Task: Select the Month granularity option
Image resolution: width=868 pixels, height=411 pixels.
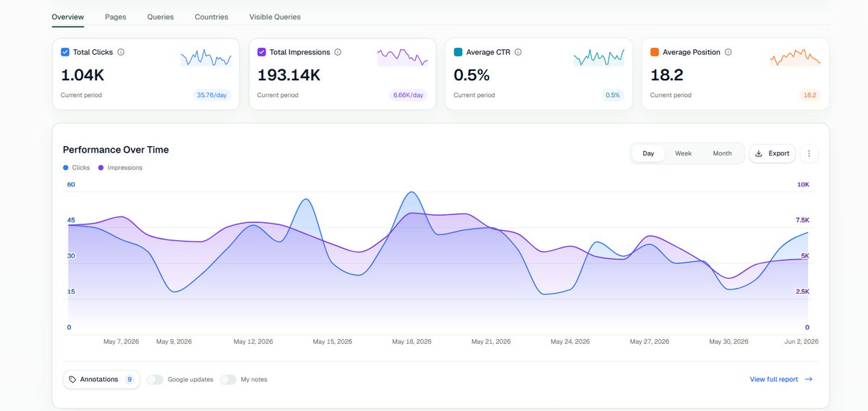Action: pos(722,153)
